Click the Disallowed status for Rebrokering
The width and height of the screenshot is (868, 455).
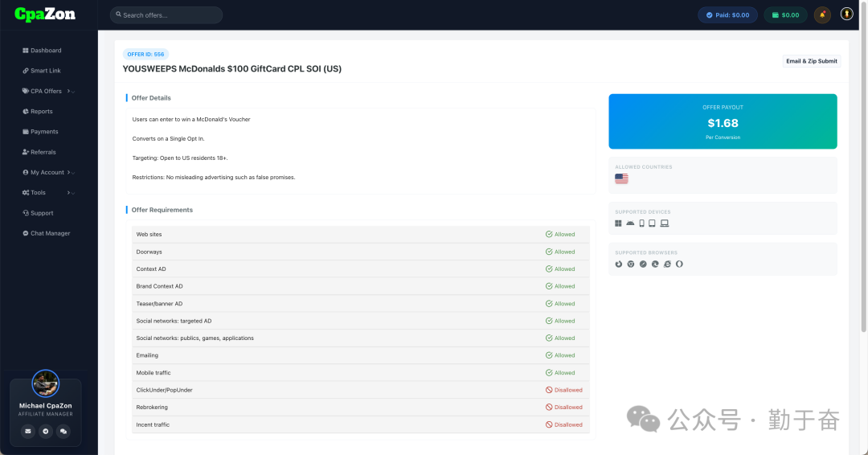tap(564, 408)
